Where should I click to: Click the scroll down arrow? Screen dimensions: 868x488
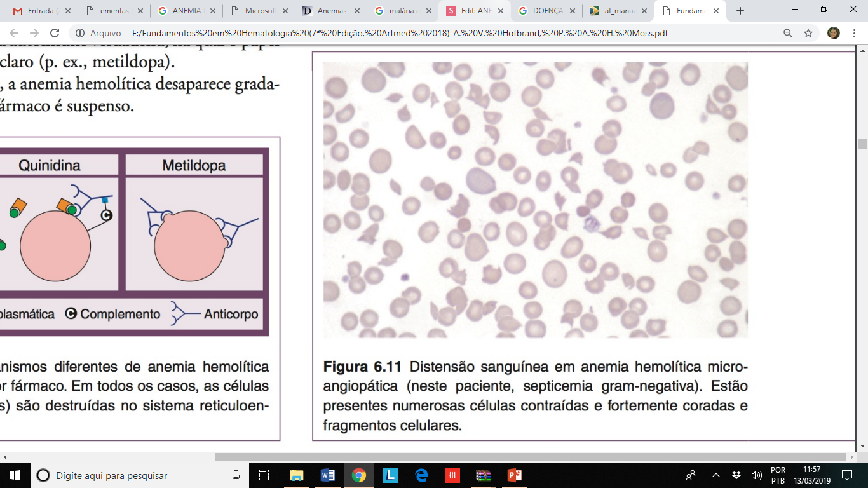click(862, 447)
